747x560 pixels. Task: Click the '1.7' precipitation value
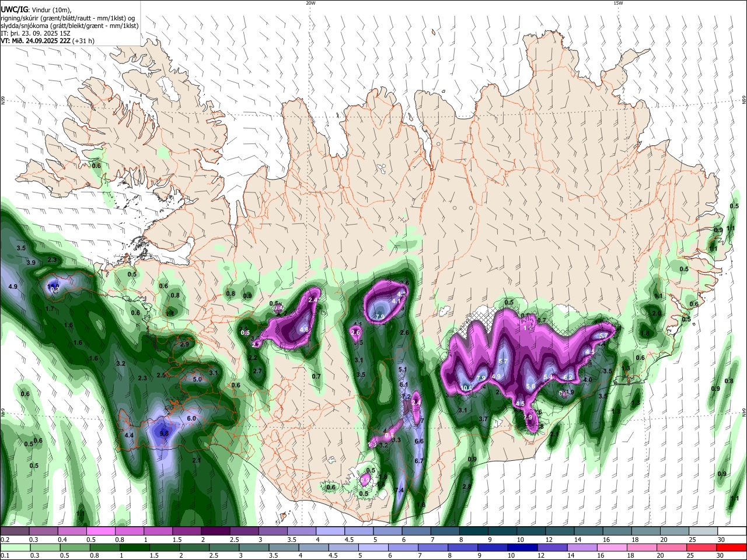coord(50,308)
